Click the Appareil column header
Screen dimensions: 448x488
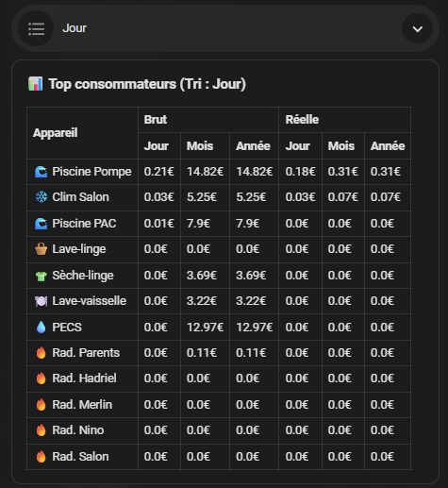(56, 133)
